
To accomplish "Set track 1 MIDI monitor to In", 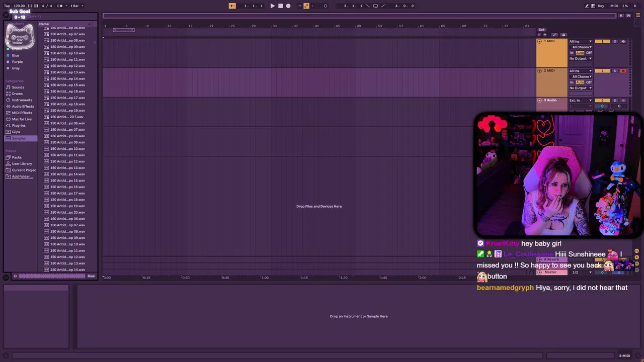I will [x=572, y=53].
